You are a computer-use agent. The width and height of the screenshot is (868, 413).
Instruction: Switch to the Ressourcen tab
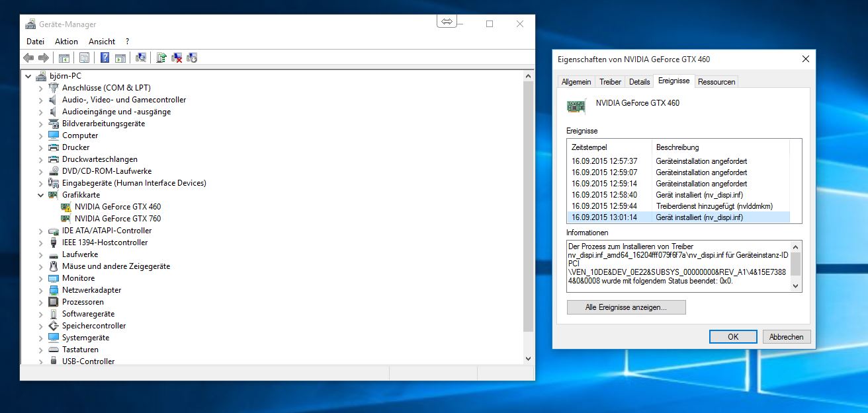716,82
